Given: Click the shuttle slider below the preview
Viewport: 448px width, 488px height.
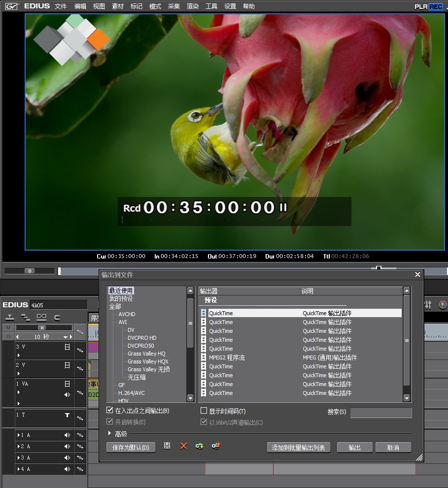Looking at the screenshot, I should tap(30, 271).
